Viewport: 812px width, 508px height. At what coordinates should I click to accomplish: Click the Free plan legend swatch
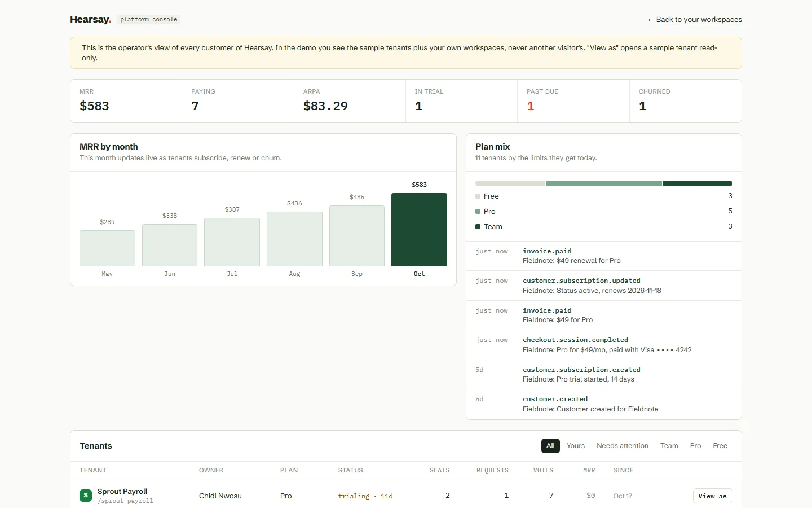tap(478, 196)
